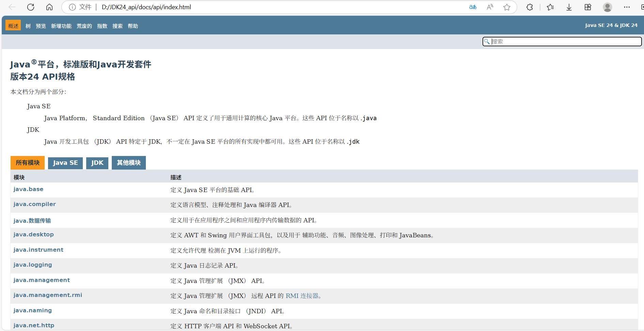Open the java.management.rmi module link

click(x=48, y=295)
